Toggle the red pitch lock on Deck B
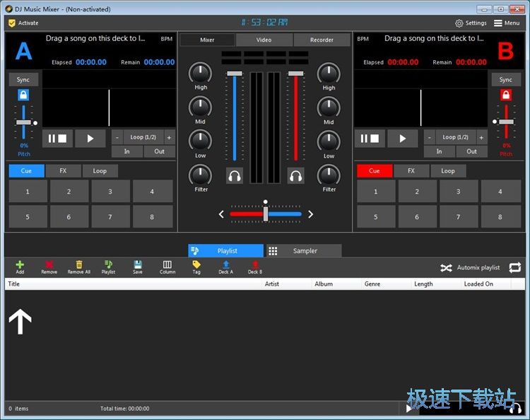The image size is (530, 420). 506,95
